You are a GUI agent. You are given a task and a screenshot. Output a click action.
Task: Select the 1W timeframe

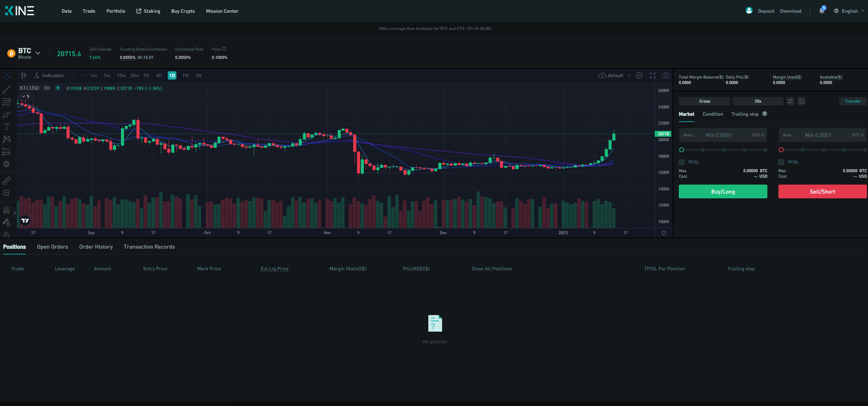click(186, 75)
